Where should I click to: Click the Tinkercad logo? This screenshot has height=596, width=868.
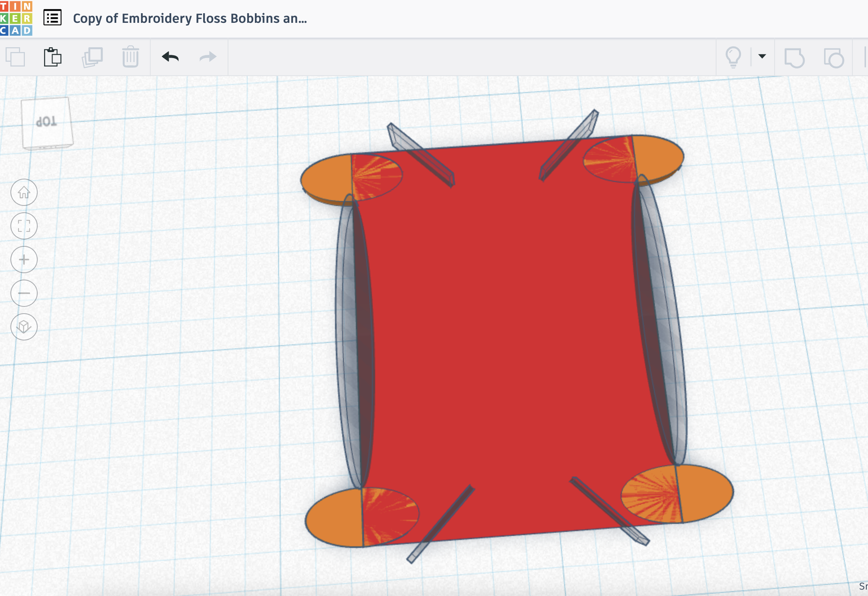[x=16, y=18]
